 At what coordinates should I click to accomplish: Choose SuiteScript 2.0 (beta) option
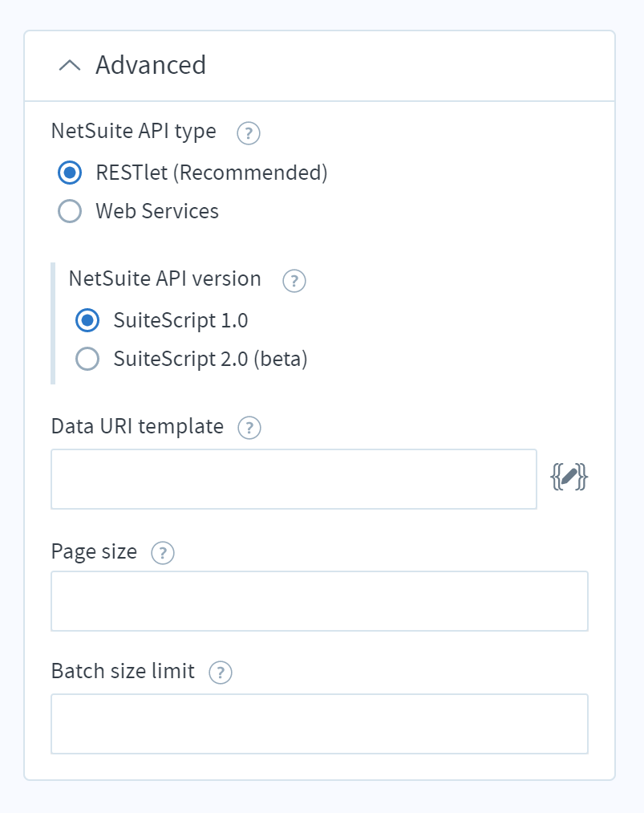pyautogui.click(x=87, y=359)
